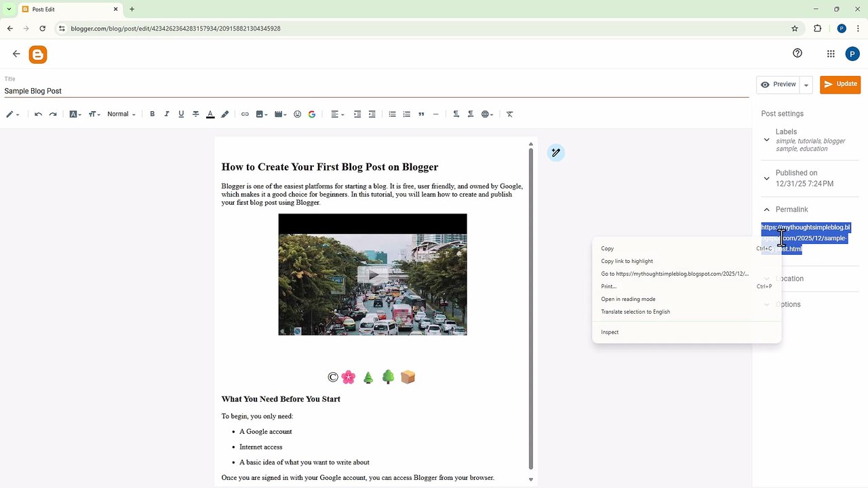Open the Normal paragraph style dropdown
Image resolution: width=868 pixels, height=488 pixels.
(x=121, y=114)
